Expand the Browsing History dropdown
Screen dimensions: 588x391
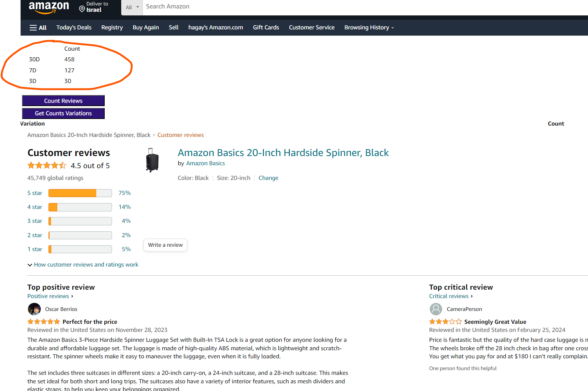[369, 28]
